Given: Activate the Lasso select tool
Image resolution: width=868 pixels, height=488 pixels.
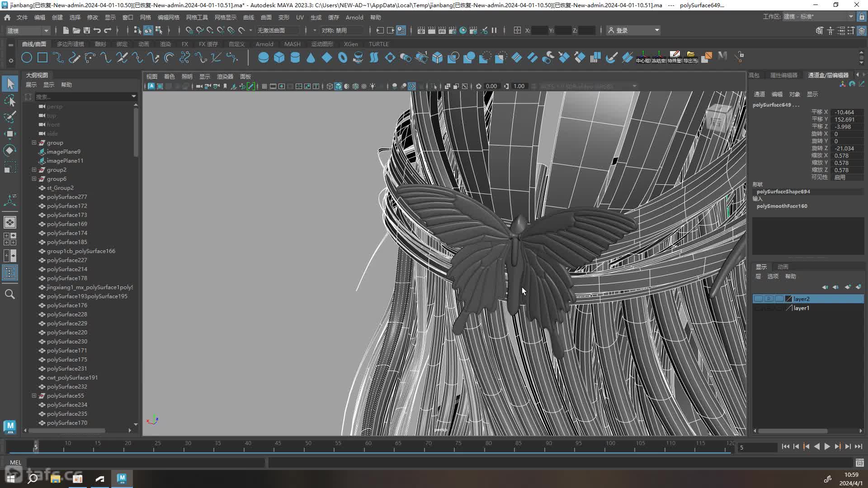Looking at the screenshot, I should coord(10,100).
